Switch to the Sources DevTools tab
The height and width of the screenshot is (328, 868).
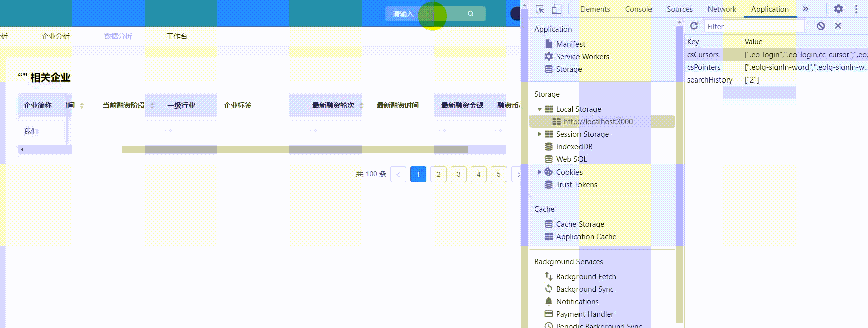pos(680,9)
